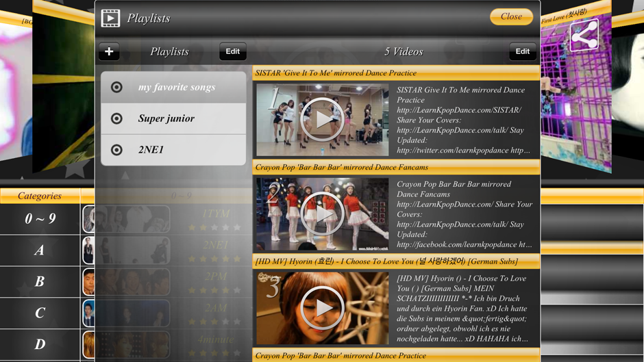
Task: Play the Crayon Pop Bar Bar Bar Fancams video
Action: [322, 214]
